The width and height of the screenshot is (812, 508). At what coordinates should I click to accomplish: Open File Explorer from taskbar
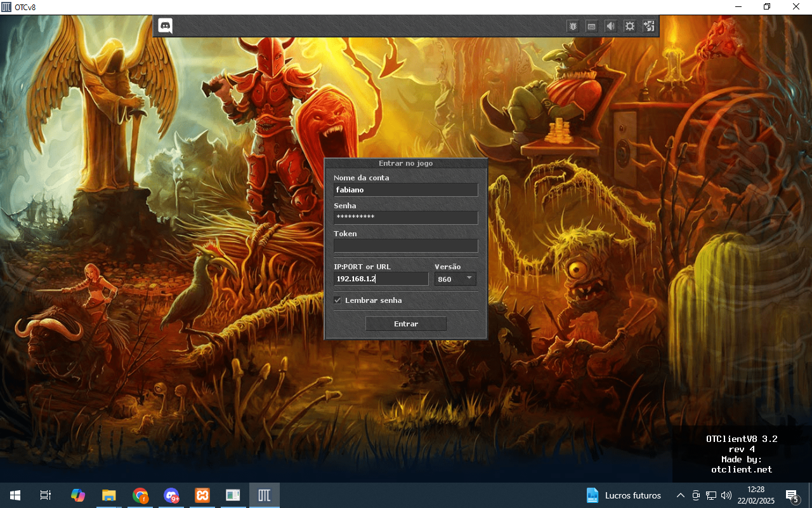(x=109, y=495)
